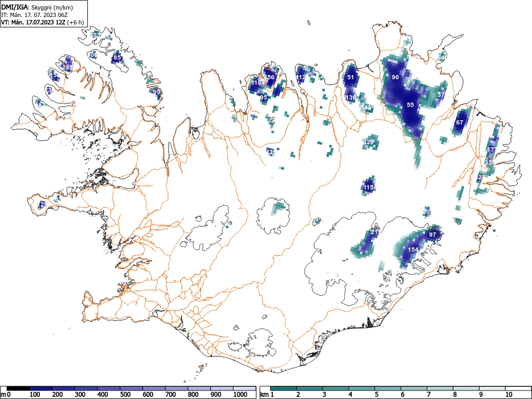
Task: Click the 'km' unit label of the legend
Action: pos(264,395)
